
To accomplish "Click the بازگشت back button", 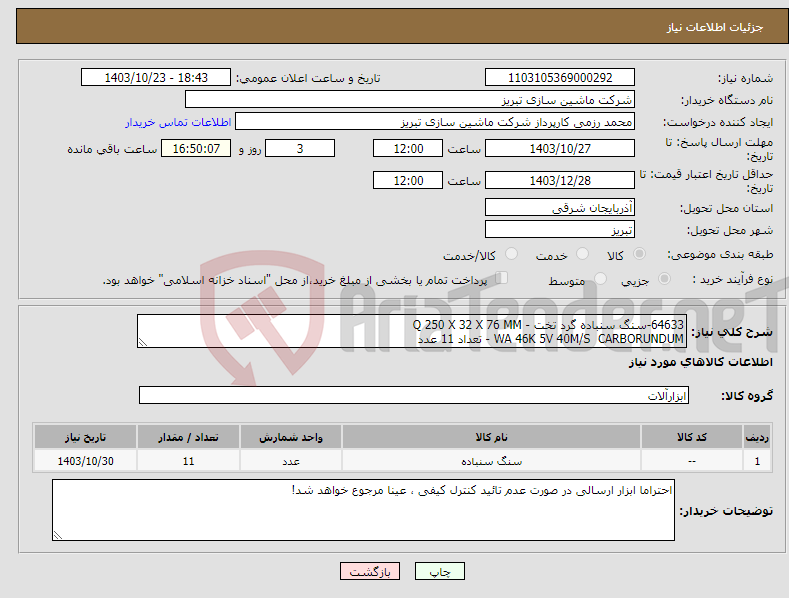I will (370, 571).
